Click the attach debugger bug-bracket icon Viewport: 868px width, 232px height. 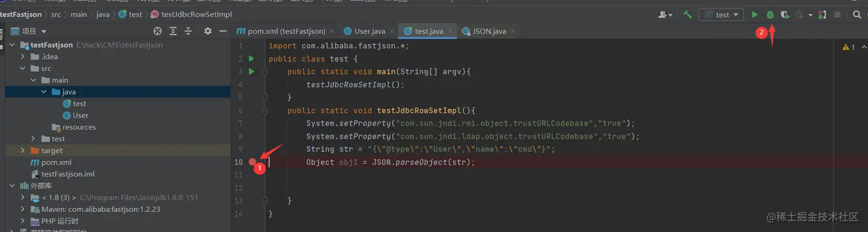tap(822, 15)
